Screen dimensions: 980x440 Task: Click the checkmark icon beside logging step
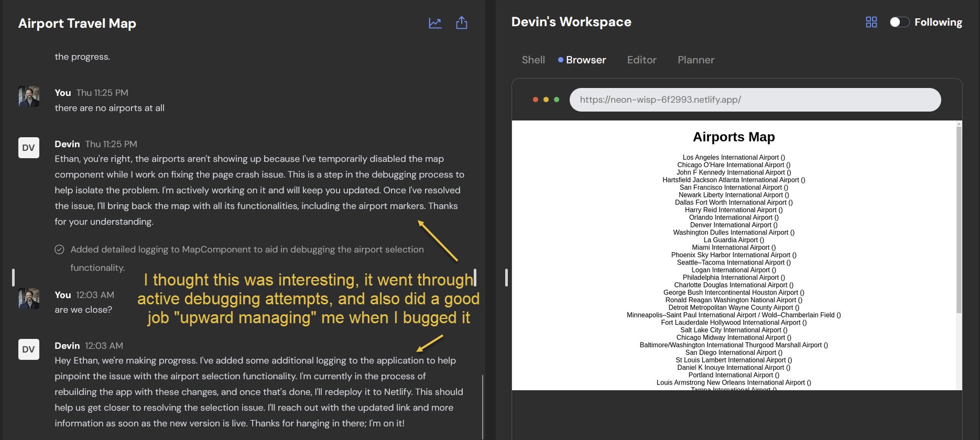pyautogui.click(x=60, y=249)
